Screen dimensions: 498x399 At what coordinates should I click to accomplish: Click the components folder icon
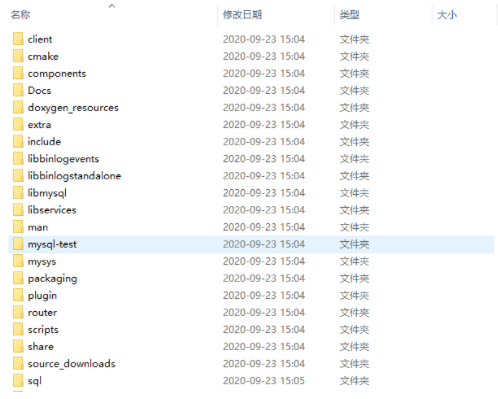coord(18,73)
